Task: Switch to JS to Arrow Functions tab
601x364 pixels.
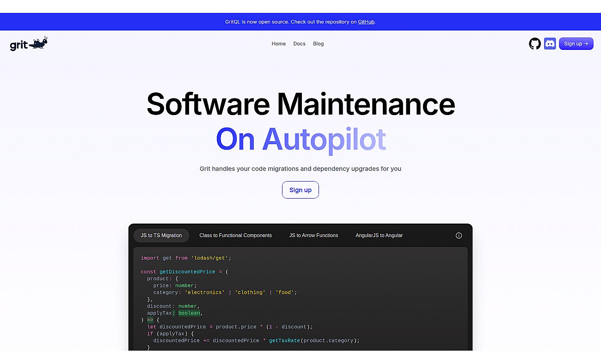Action: (314, 236)
